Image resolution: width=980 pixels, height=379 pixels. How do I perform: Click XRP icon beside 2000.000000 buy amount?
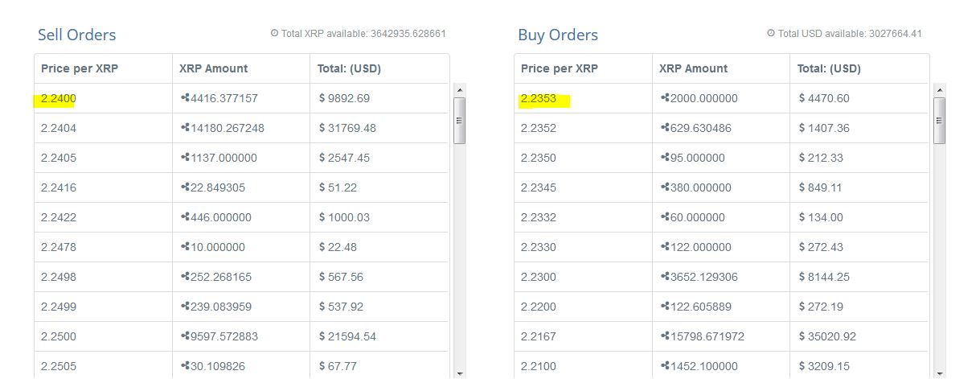click(x=665, y=98)
